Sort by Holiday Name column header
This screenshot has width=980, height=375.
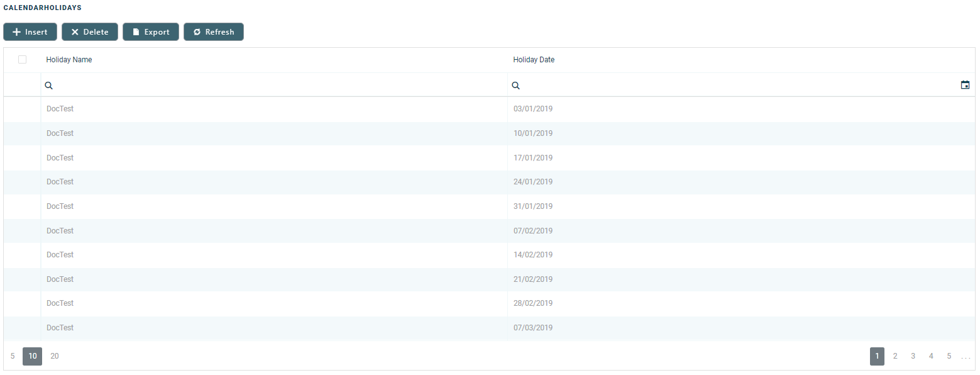(x=69, y=60)
